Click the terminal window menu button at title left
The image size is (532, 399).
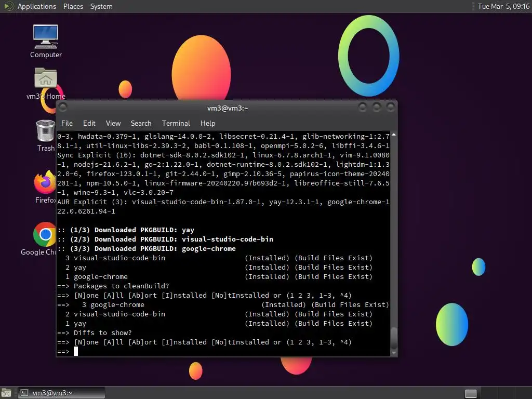point(63,108)
